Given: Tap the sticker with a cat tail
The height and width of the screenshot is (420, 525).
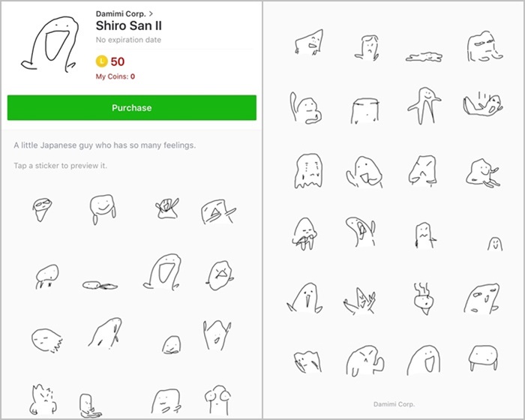Looking at the screenshot, I should pos(306,107).
